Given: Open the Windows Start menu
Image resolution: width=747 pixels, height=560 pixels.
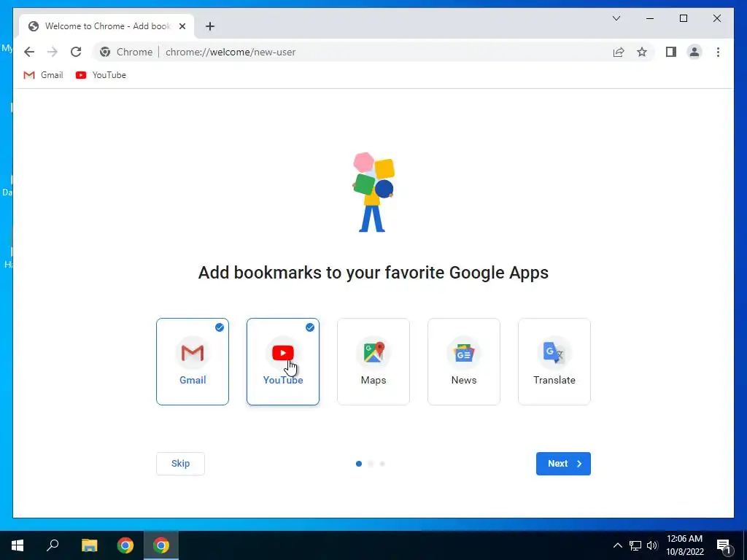Looking at the screenshot, I should point(18,545).
